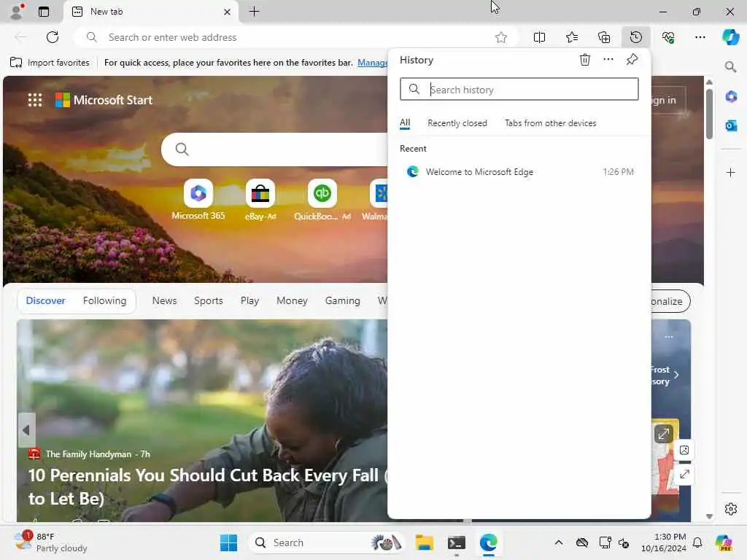Viewport: 747px width, 560px height.
Task: Open the tab actions menu icon
Action: 44,12
